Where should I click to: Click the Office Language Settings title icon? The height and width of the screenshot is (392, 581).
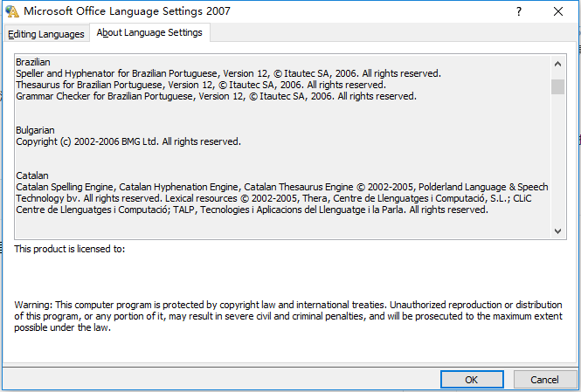click(x=12, y=11)
